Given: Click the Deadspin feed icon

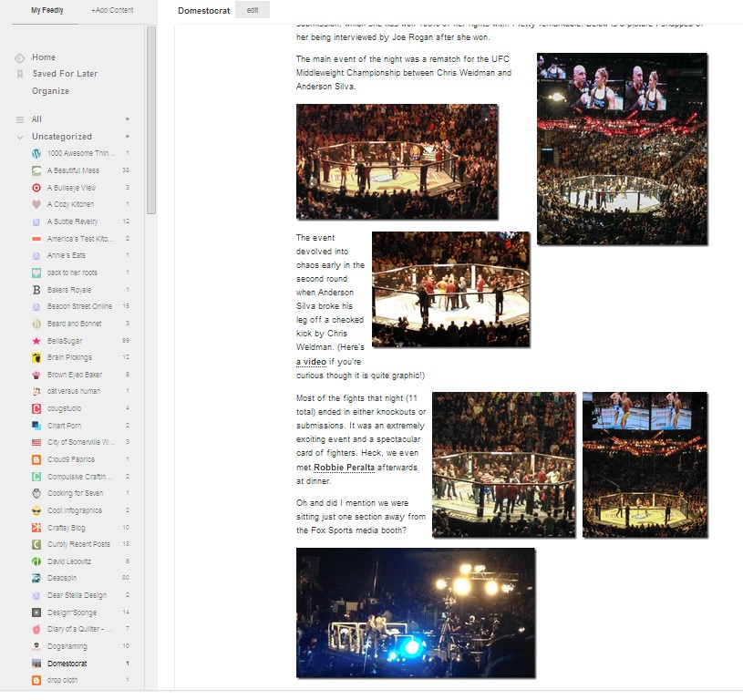Looking at the screenshot, I should coord(36,578).
